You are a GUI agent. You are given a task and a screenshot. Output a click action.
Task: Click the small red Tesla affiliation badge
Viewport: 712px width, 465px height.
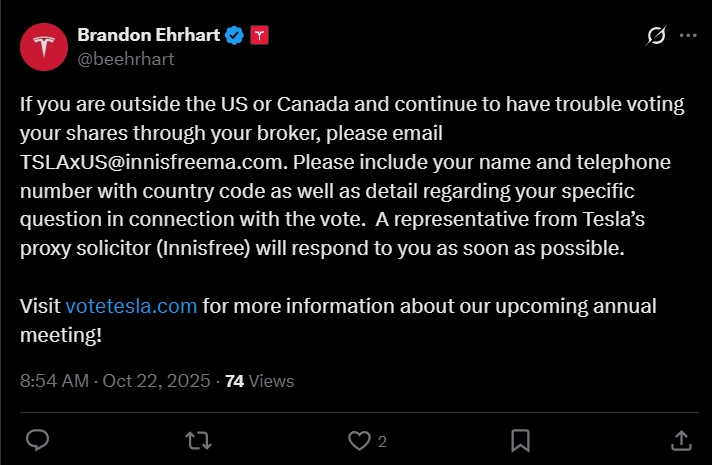259,36
